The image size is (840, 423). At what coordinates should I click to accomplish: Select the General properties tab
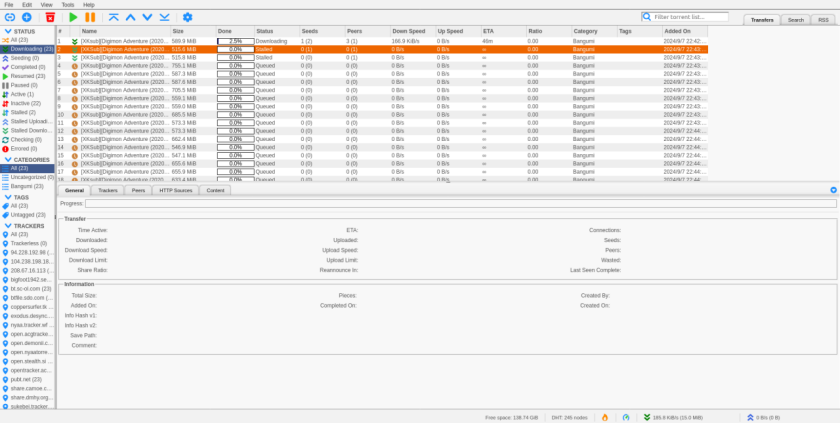tap(74, 190)
